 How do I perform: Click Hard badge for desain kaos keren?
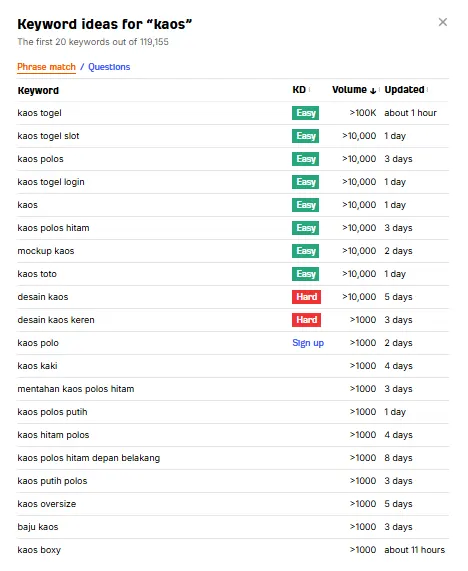click(306, 320)
